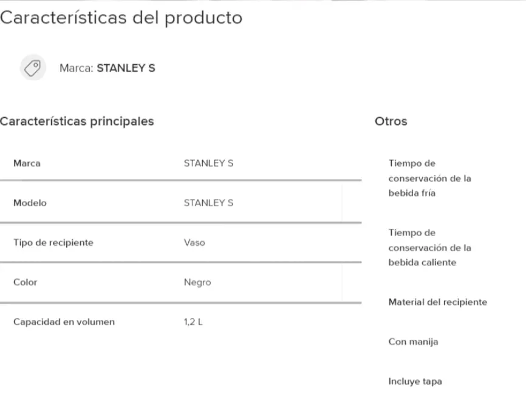Select the Características principales heading
Screen dimensions: 526x420
pos(77,121)
